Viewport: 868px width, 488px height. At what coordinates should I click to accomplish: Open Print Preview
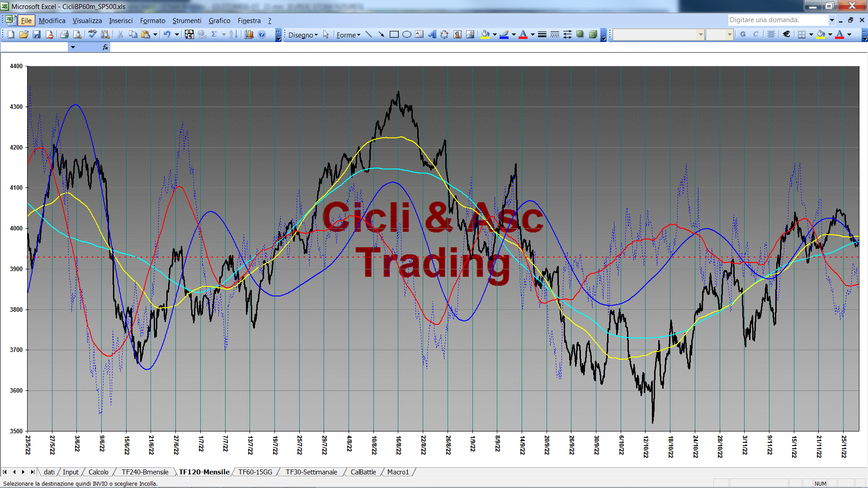[x=77, y=34]
